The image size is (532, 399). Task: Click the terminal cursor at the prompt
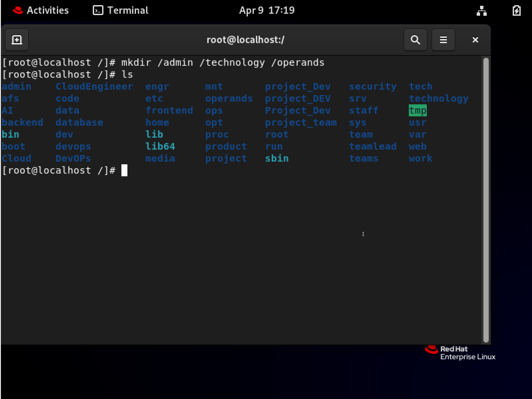pos(124,170)
